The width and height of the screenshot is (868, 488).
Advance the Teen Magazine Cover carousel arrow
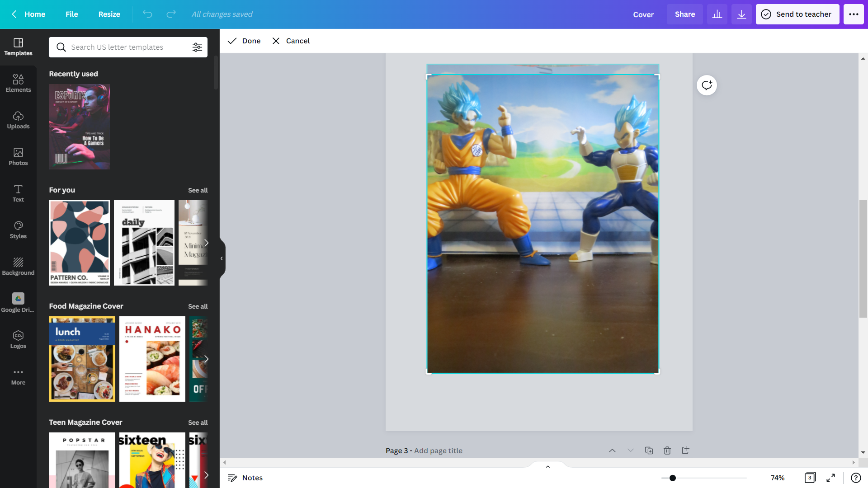(x=206, y=475)
